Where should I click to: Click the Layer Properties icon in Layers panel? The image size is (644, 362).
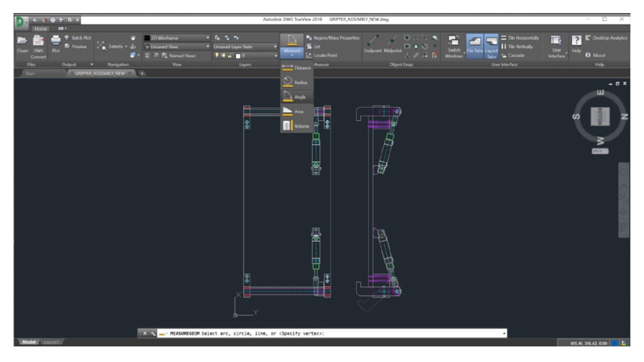click(x=217, y=38)
